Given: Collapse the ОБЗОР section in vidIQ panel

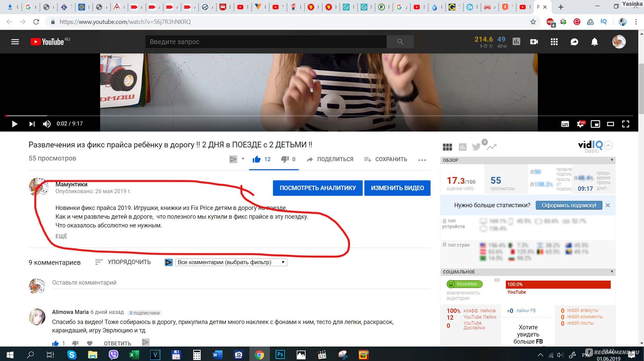Looking at the screenshot, I should (x=611, y=160).
